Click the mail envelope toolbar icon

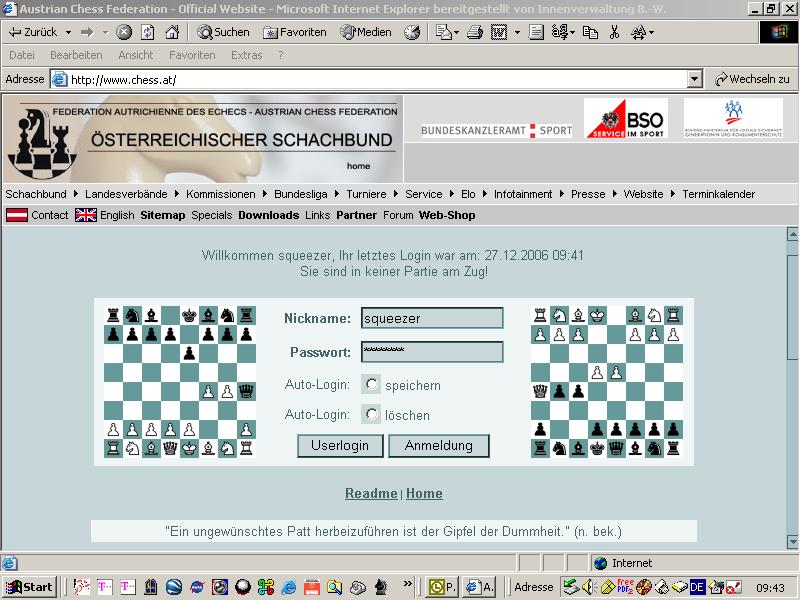(x=443, y=33)
